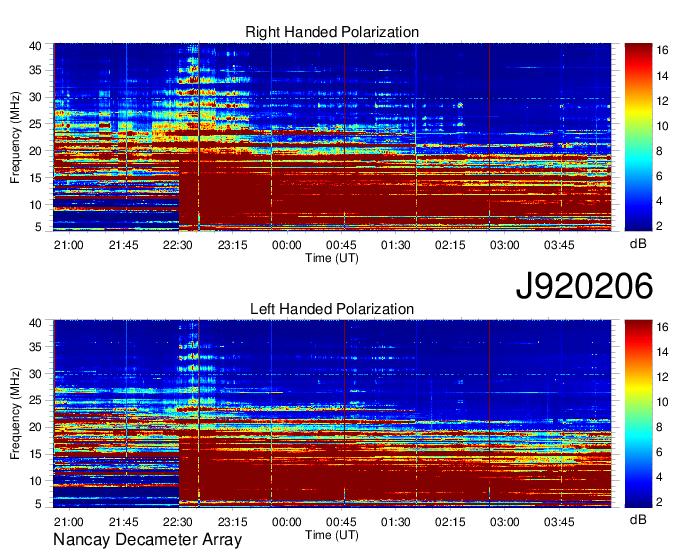Click 35 MHz frequency tick on Left Handed plot
Viewport: 680px width, 552px height.
click(x=36, y=347)
